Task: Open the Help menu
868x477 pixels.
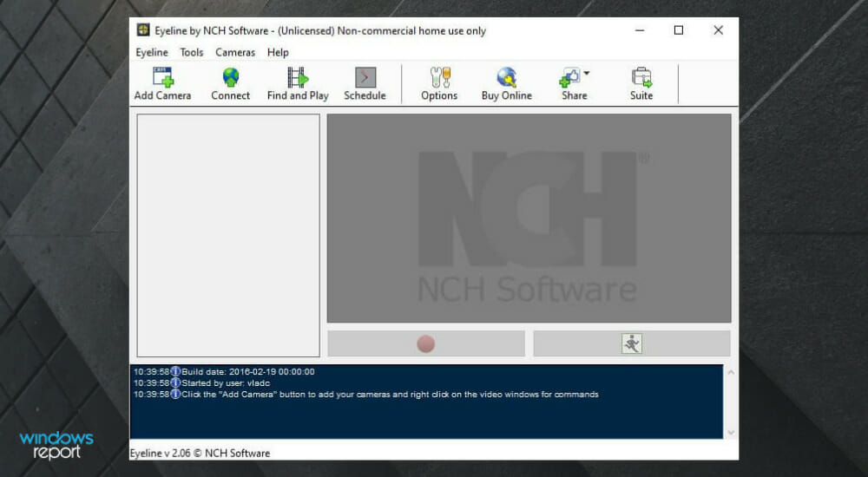Action: click(x=278, y=53)
